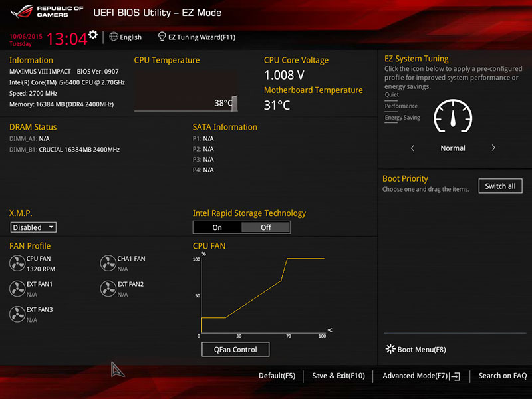
Task: Click the SATA P3 N/A entry
Action: coord(203,160)
